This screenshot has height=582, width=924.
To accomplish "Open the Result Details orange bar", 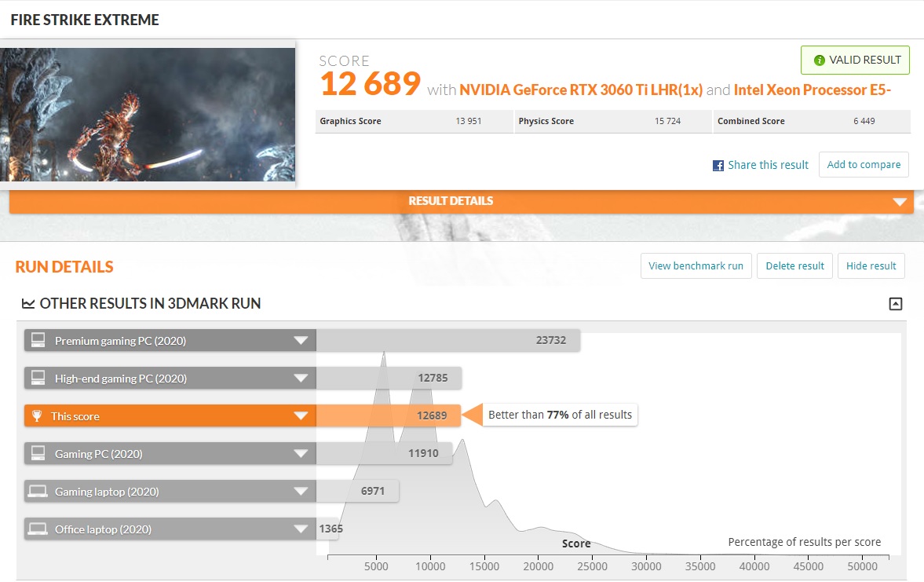I will pyautogui.click(x=462, y=201).
